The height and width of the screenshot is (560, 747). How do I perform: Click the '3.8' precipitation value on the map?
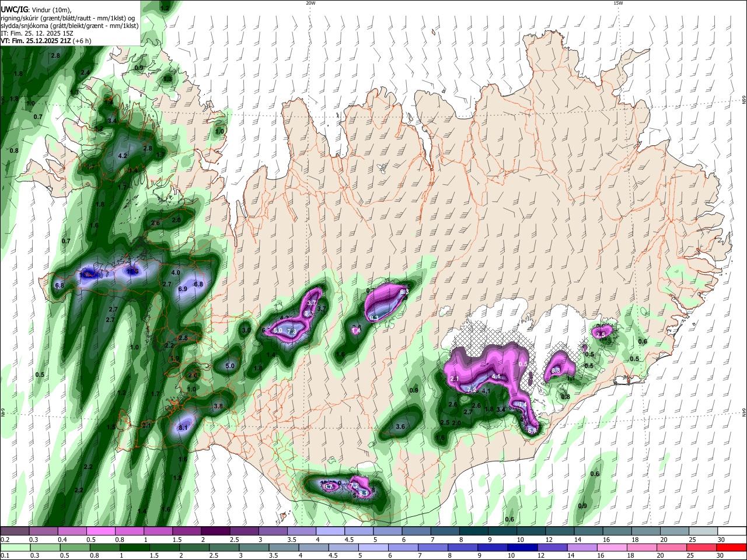point(218,406)
